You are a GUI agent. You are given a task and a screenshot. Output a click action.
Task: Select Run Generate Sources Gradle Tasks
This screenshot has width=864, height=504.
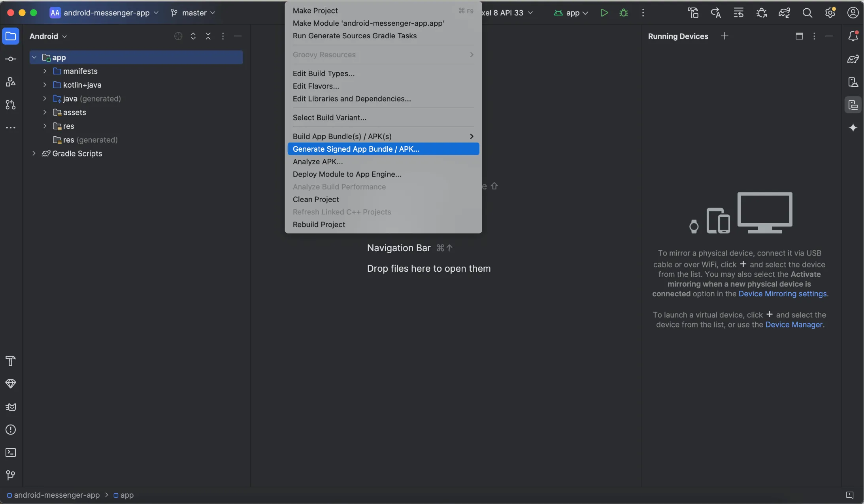click(x=383, y=36)
